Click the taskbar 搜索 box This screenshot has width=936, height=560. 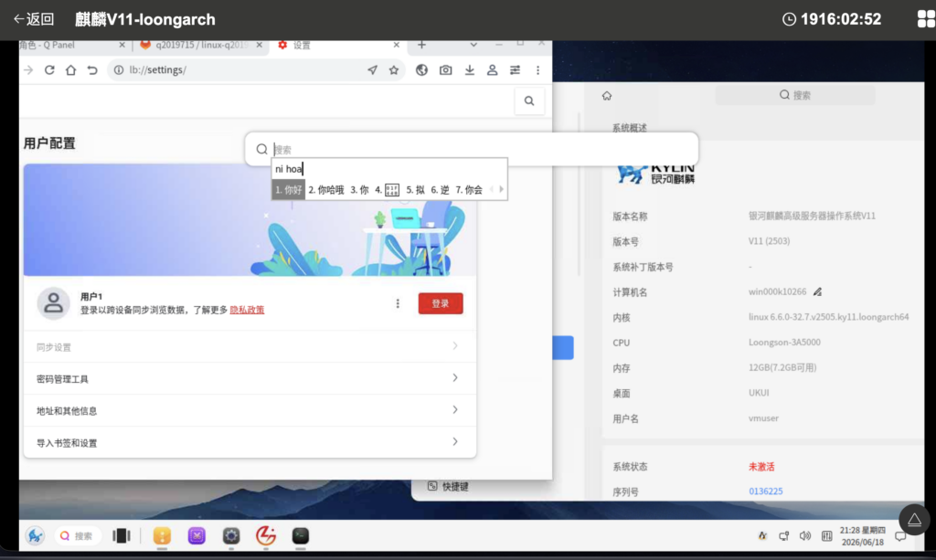(78, 535)
